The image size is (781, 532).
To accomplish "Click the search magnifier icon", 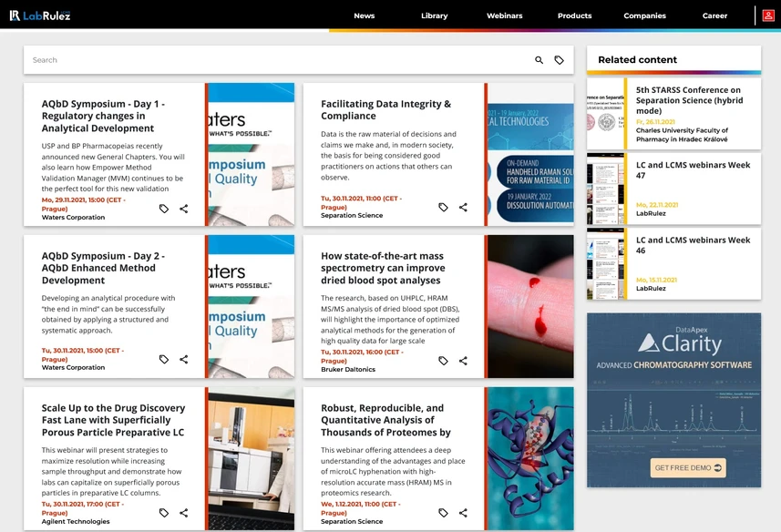I will click(x=539, y=60).
